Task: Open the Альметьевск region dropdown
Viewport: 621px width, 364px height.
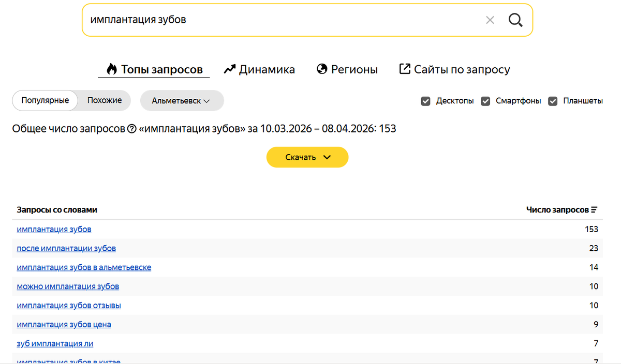Action: click(182, 101)
